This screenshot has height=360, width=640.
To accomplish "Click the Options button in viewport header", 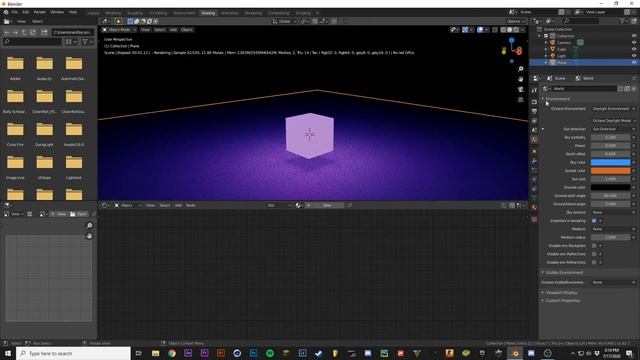I will point(516,21).
